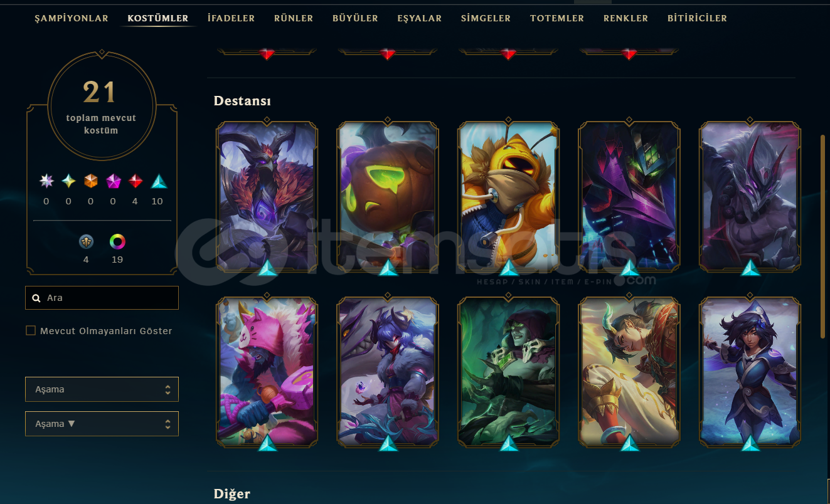The width and height of the screenshot is (830, 504).
Task: Click the magnifier icon in search box
Action: pyautogui.click(x=36, y=298)
